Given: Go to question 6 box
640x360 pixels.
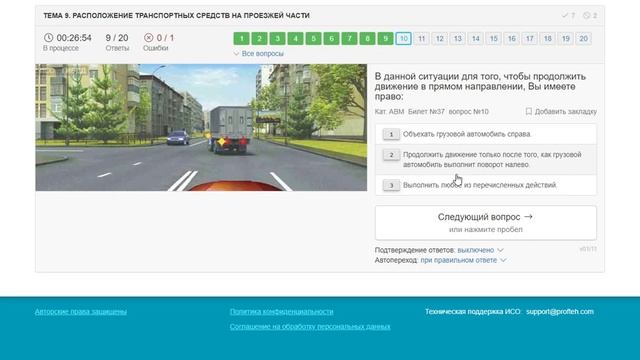Looking at the screenshot, I should [x=331, y=38].
